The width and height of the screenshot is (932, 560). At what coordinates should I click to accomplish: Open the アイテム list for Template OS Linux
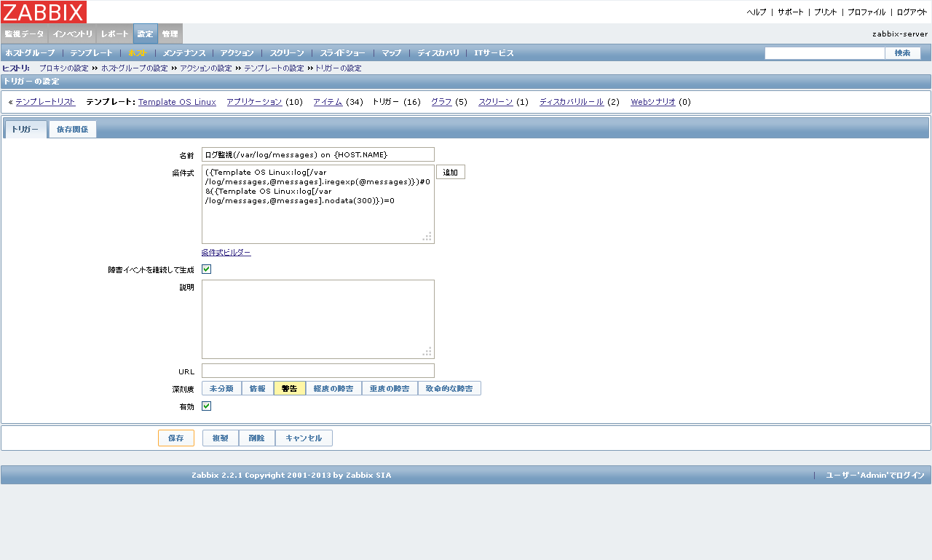[x=328, y=102]
